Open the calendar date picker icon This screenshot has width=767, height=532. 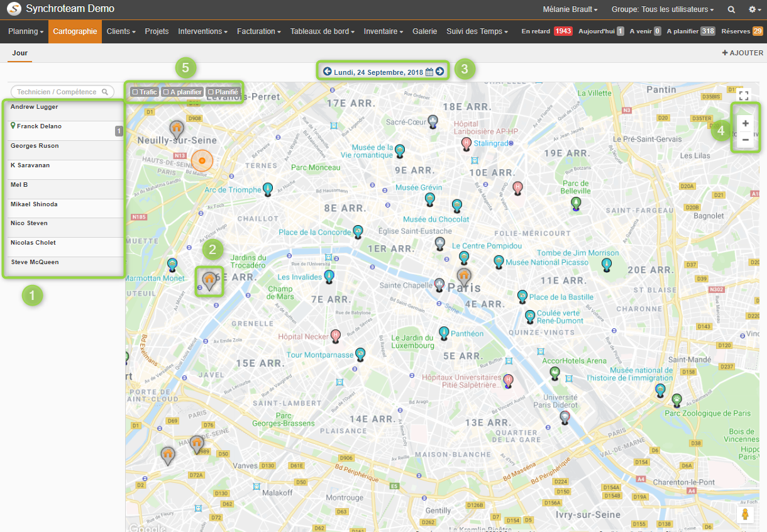tap(429, 72)
